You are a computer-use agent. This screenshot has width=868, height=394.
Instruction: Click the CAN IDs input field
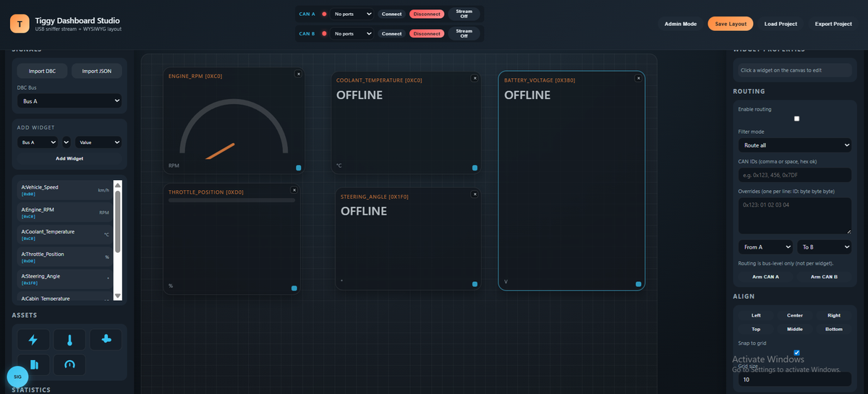point(795,175)
